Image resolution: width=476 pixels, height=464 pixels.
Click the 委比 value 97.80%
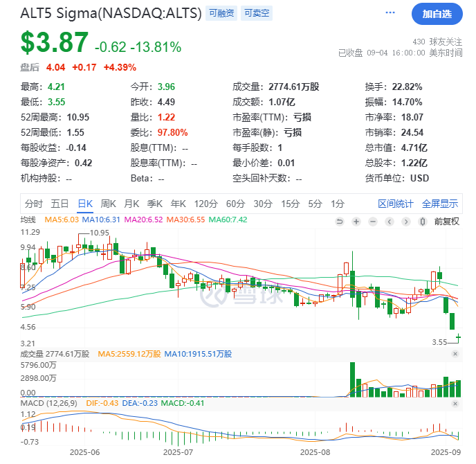click(172, 132)
